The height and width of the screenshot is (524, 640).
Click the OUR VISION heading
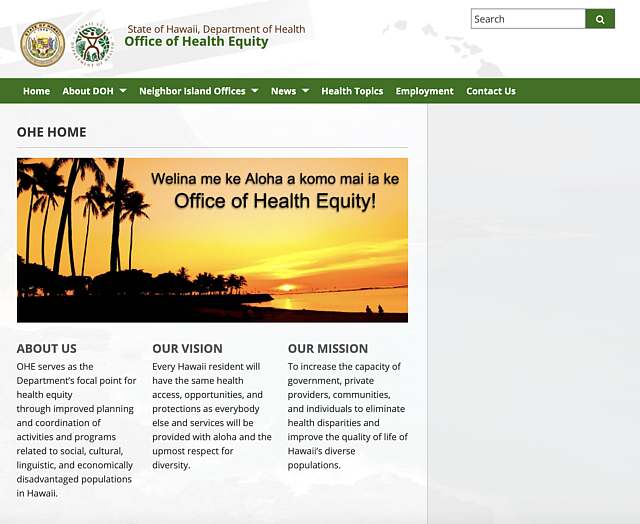[x=187, y=349]
